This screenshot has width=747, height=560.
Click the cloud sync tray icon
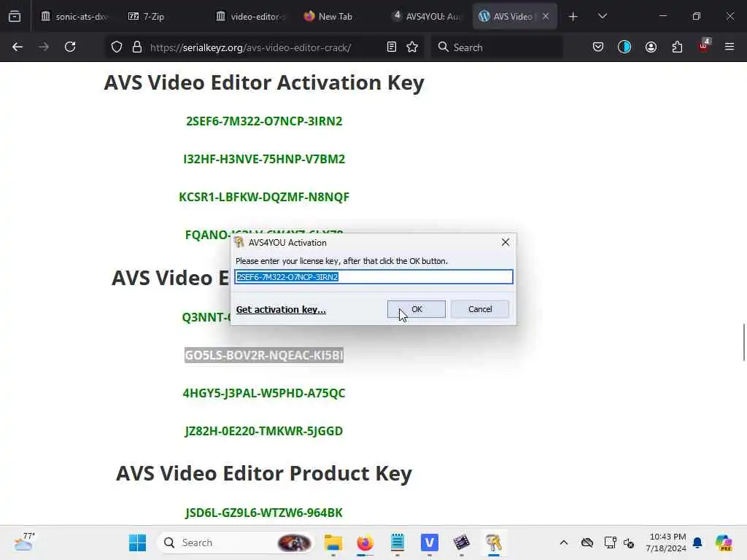click(587, 542)
